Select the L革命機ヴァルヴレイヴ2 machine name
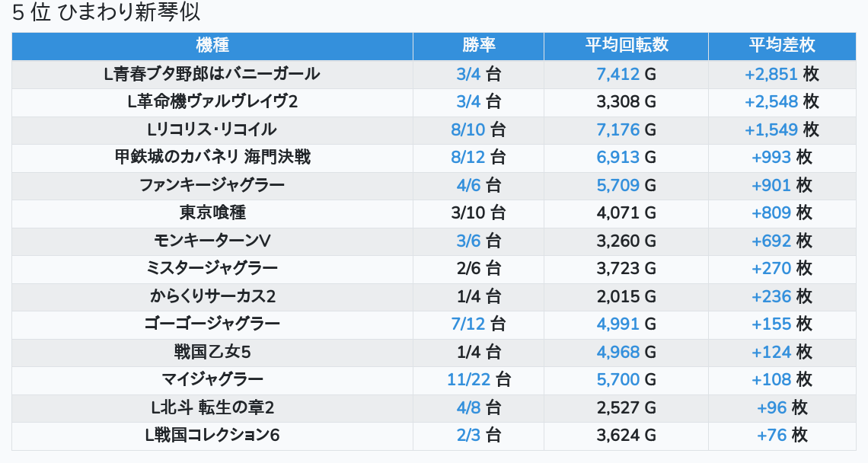 [x=212, y=102]
